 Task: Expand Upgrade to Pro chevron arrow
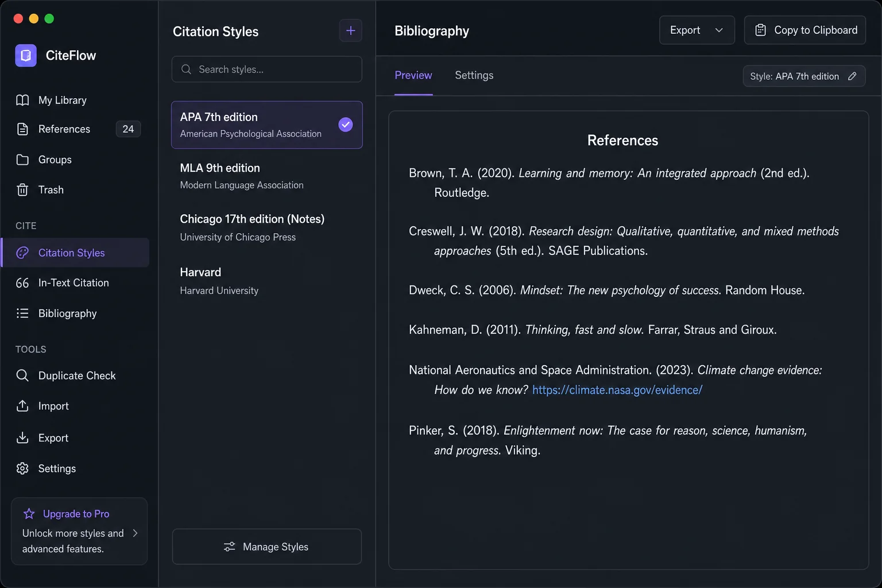[x=136, y=533]
